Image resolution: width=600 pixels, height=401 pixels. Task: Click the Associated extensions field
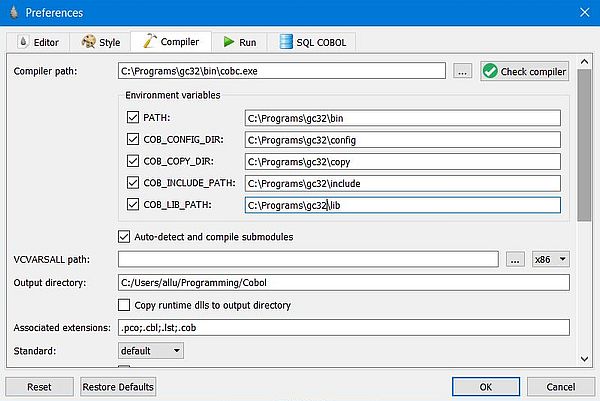point(344,328)
